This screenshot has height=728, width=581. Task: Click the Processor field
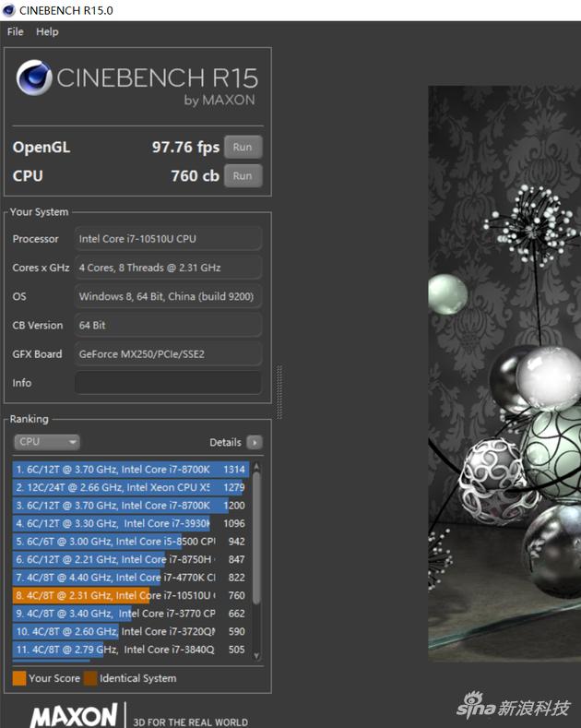click(x=168, y=239)
